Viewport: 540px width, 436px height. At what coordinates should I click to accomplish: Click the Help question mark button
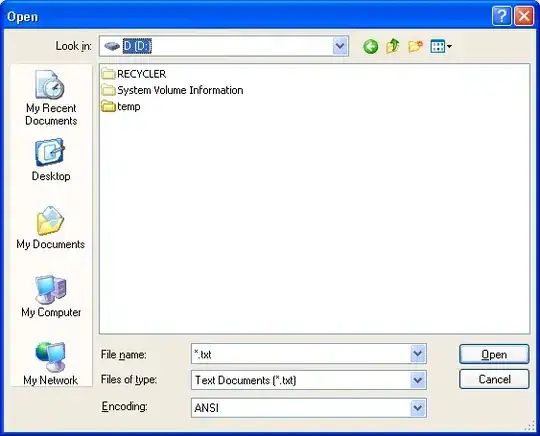[x=501, y=16]
